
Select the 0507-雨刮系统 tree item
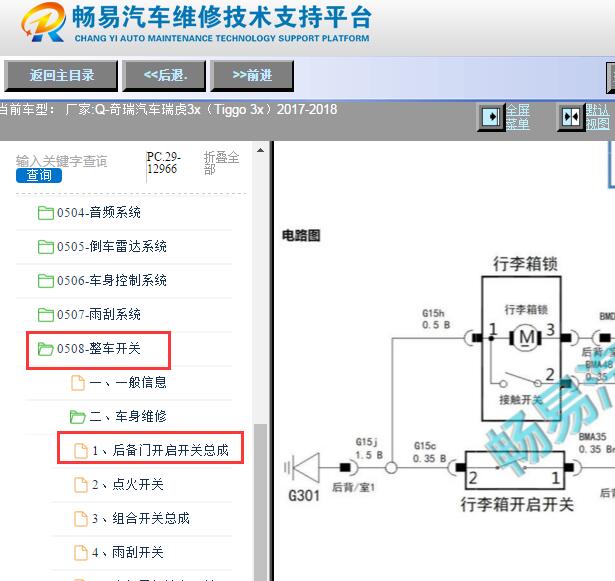pyautogui.click(x=99, y=315)
